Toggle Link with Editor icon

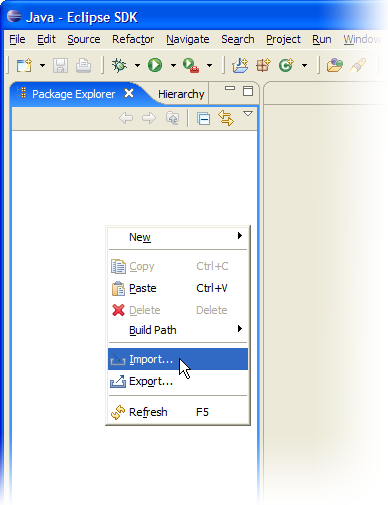coord(226,118)
